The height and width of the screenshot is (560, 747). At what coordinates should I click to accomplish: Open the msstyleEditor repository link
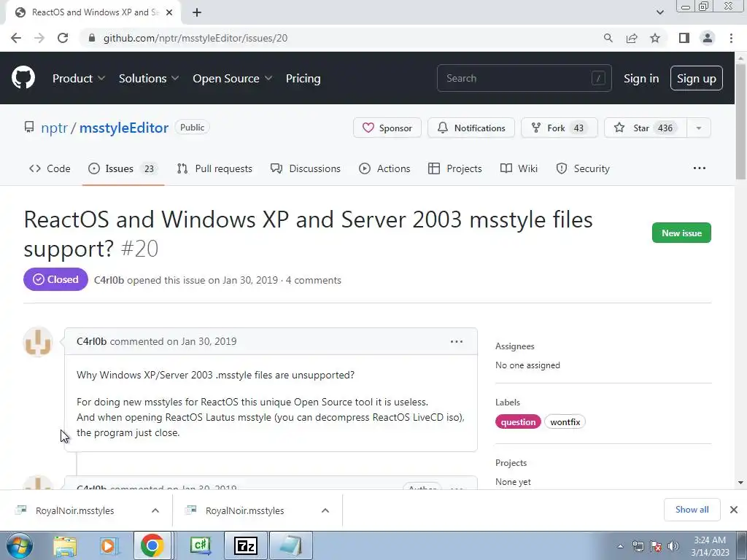tap(124, 128)
